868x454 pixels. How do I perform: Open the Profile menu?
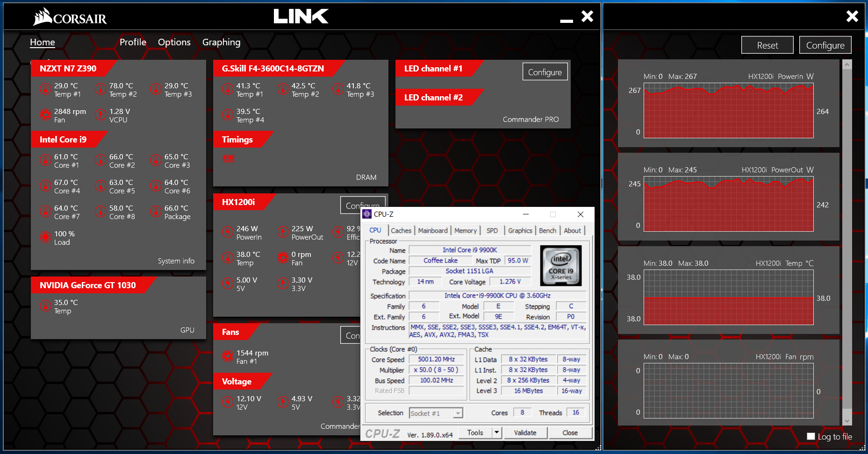pyautogui.click(x=133, y=42)
